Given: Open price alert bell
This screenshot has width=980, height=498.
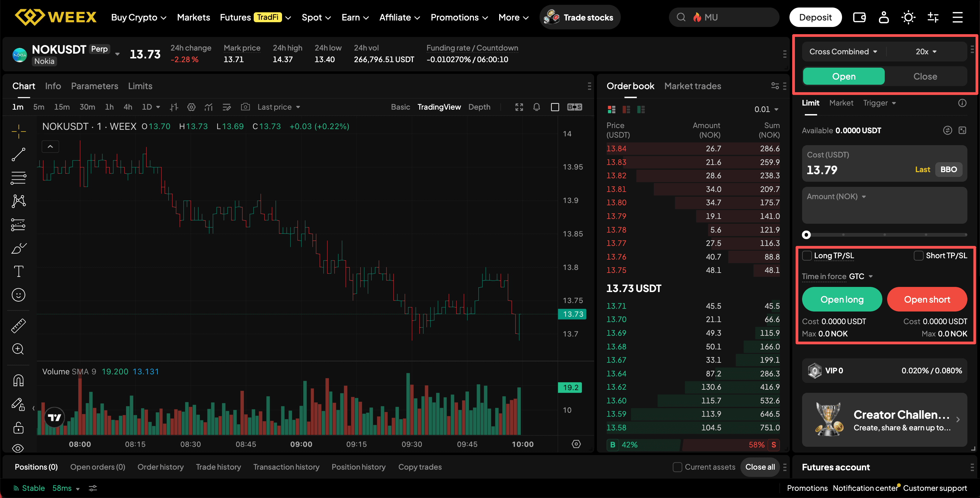Looking at the screenshot, I should pyautogui.click(x=536, y=107).
